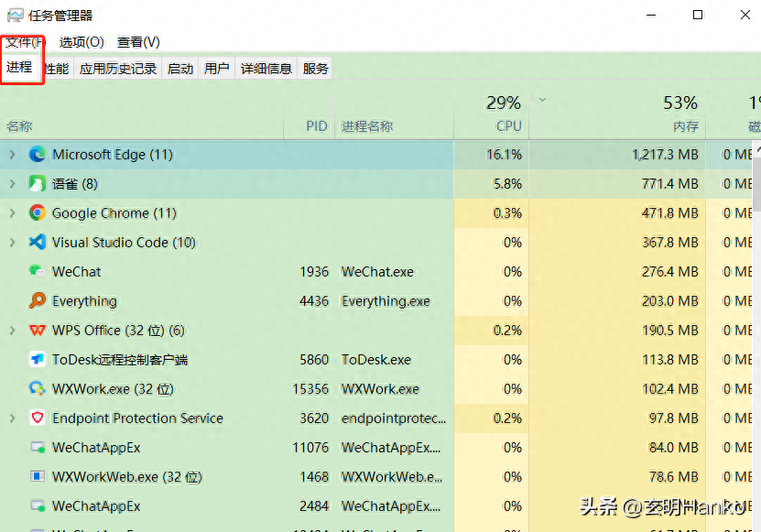Expand the 语雀 process group

(x=13, y=184)
